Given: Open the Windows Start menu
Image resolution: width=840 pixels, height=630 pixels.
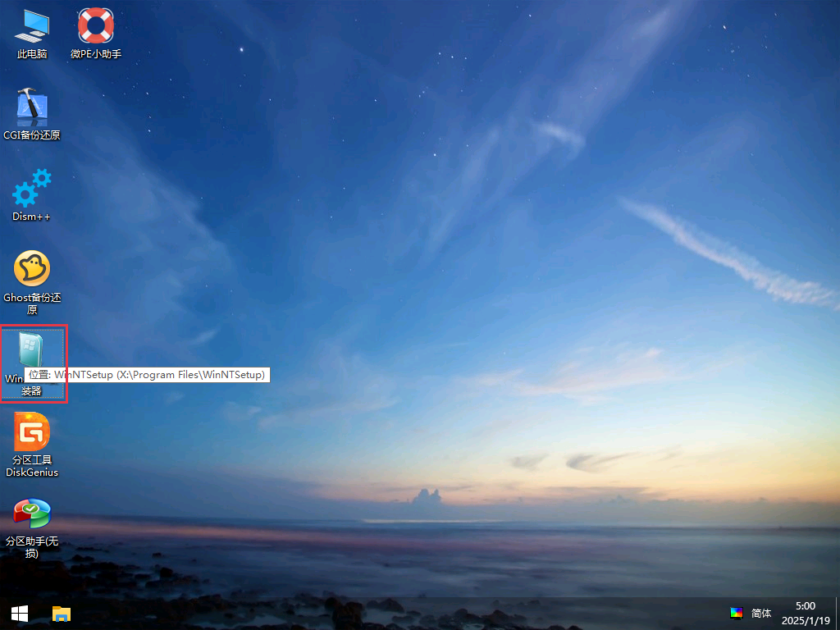Looking at the screenshot, I should (x=18, y=613).
